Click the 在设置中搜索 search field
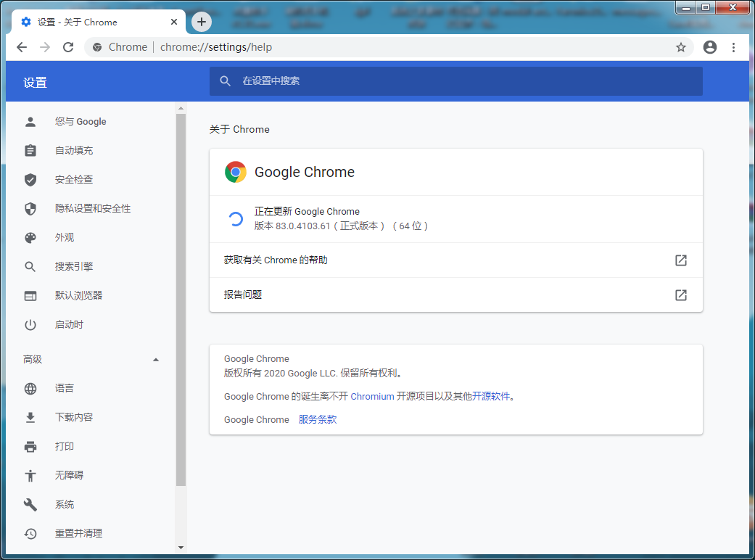755x560 pixels. 464,81
